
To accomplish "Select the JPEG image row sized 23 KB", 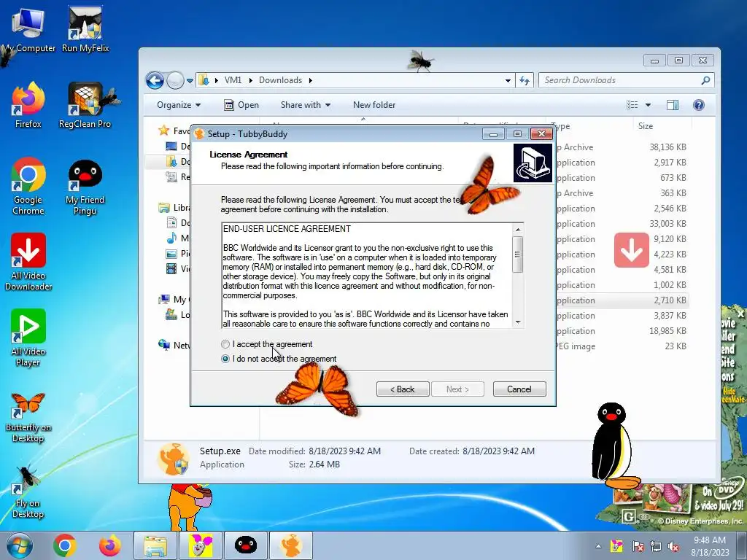I will (x=622, y=346).
